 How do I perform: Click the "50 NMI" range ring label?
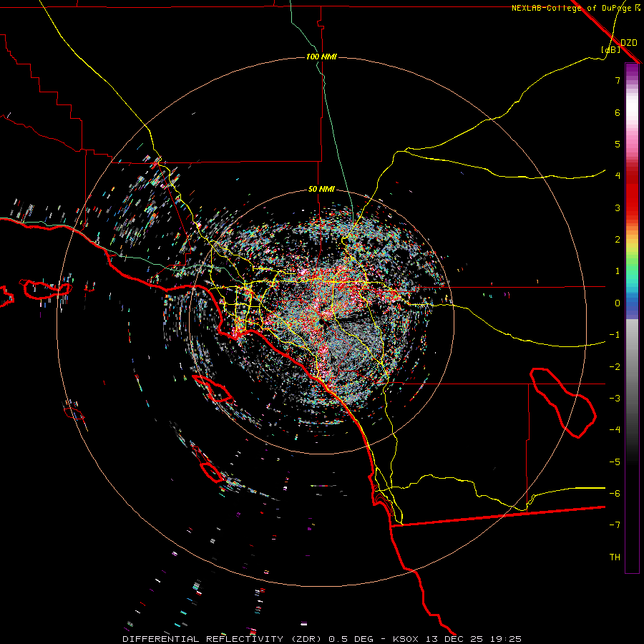pos(321,190)
